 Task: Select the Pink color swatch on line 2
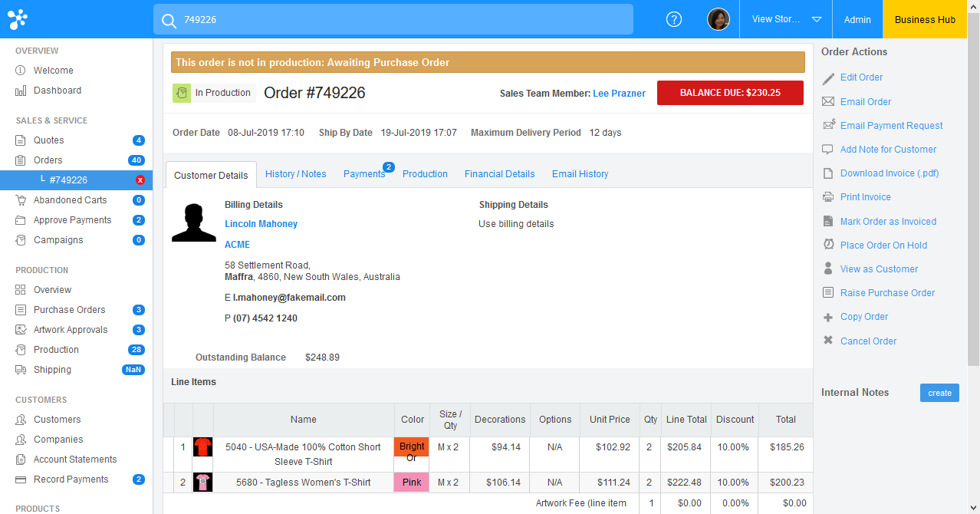411,482
